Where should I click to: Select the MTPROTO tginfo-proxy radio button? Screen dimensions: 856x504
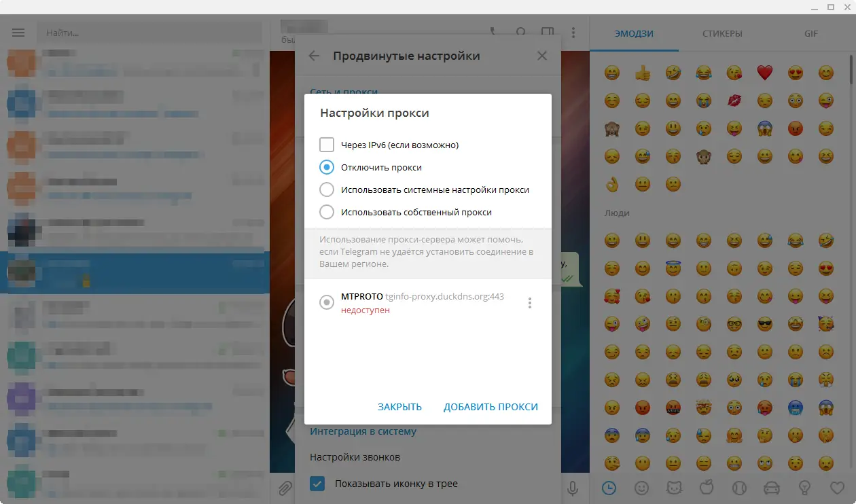[x=327, y=303]
